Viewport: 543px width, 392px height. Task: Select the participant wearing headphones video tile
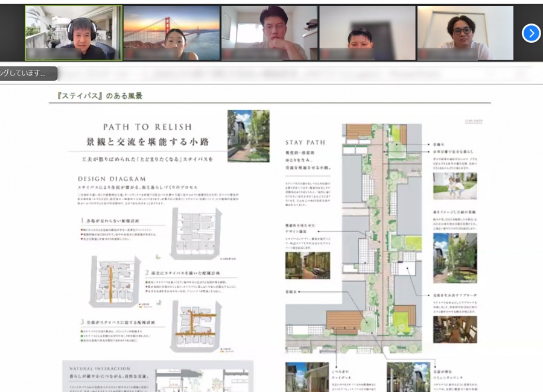pos(74,33)
